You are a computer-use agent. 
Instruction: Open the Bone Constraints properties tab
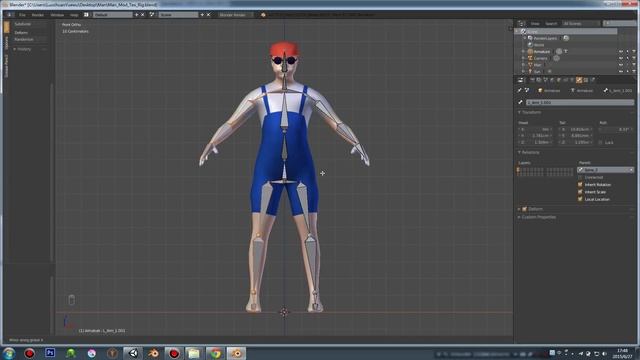(x=586, y=80)
